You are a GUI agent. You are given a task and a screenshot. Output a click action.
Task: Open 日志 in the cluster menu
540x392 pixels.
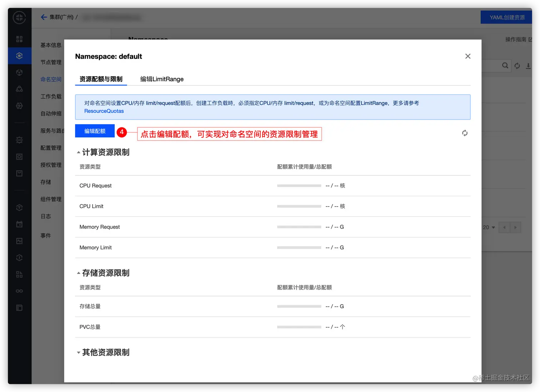click(46, 216)
